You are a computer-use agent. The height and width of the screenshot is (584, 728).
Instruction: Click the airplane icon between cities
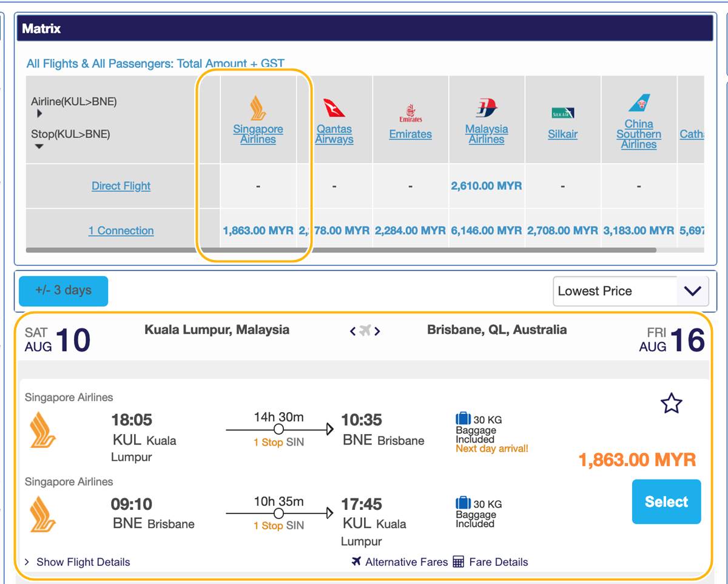coord(365,331)
